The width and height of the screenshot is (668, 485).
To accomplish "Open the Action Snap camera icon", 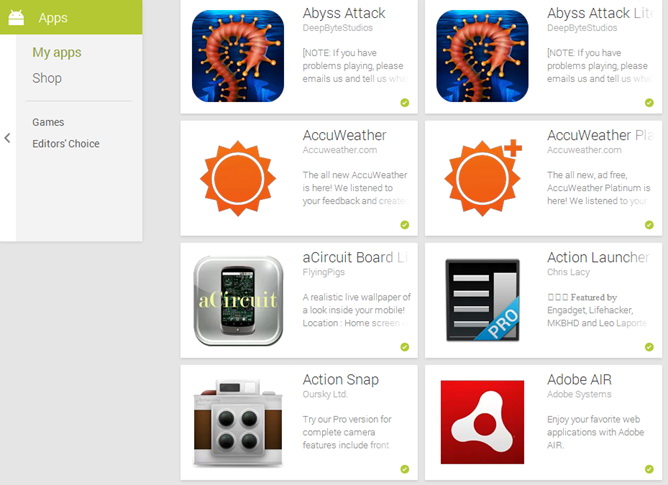I will tap(238, 423).
